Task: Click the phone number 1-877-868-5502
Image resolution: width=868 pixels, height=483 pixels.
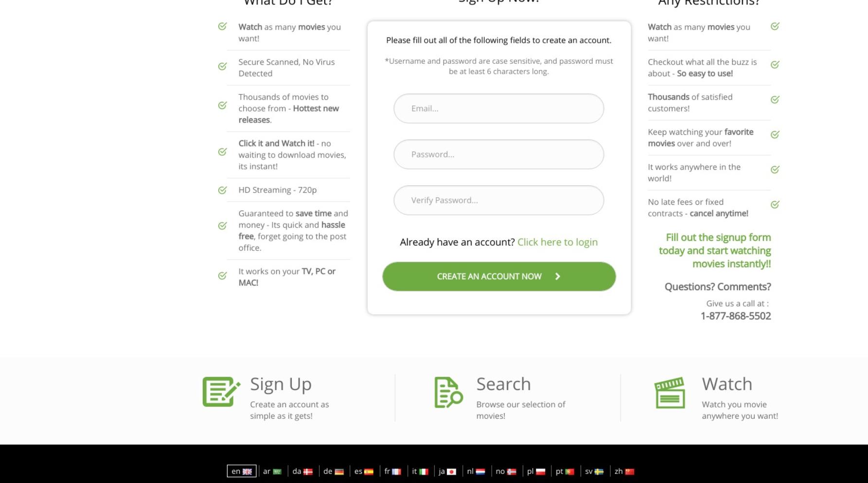Action: click(736, 316)
